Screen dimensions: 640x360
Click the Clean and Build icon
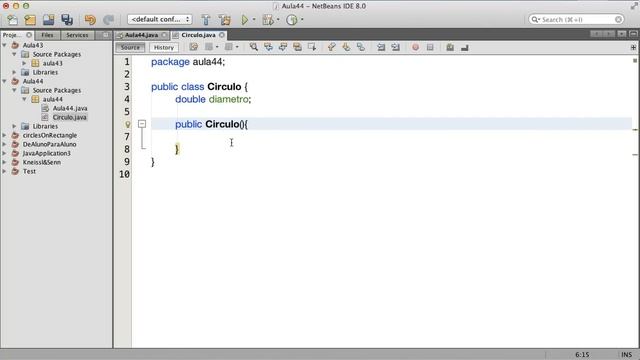pos(224,20)
